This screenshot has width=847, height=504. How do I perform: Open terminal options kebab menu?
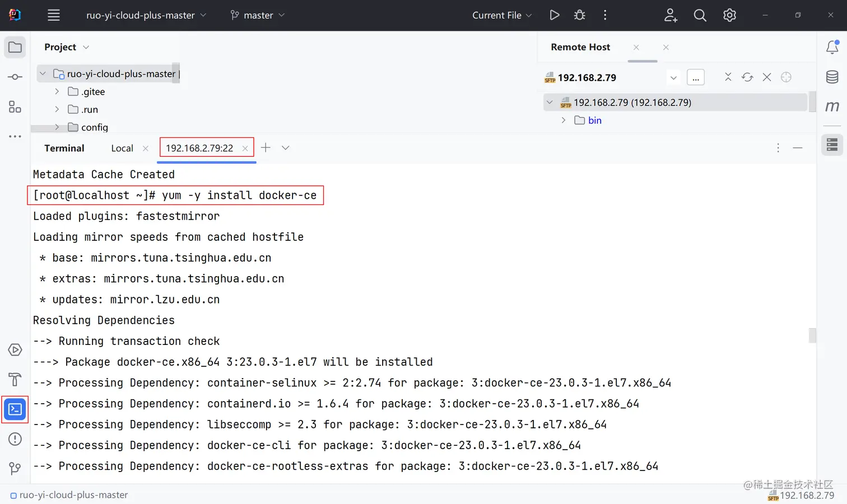[778, 148]
